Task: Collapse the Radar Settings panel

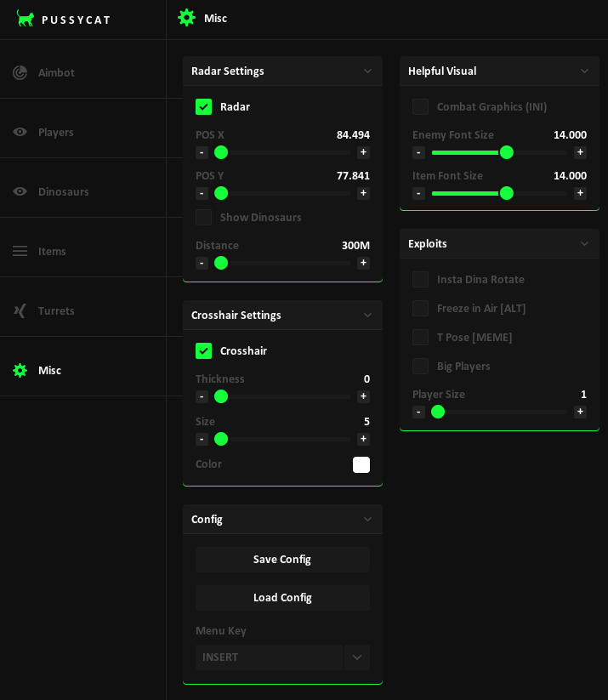Action: point(367,71)
